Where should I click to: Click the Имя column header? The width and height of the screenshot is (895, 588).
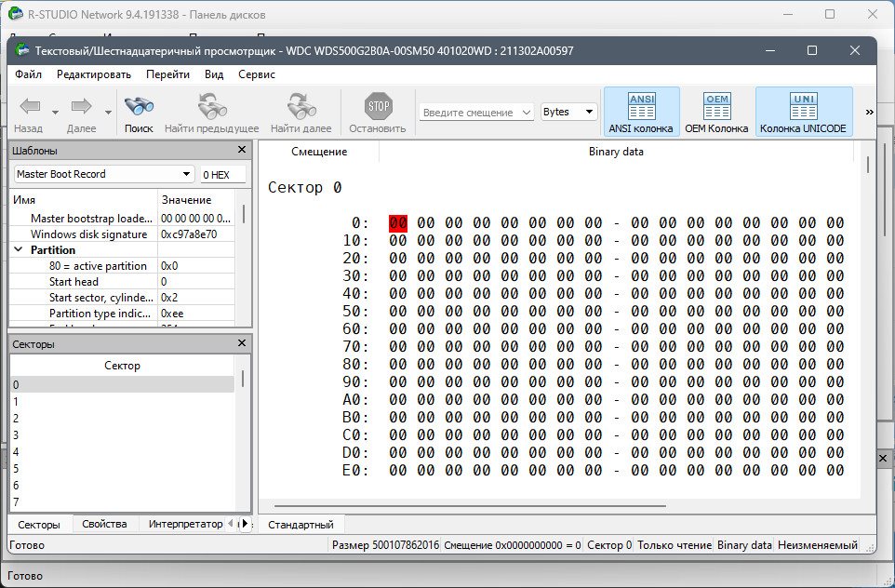84,200
